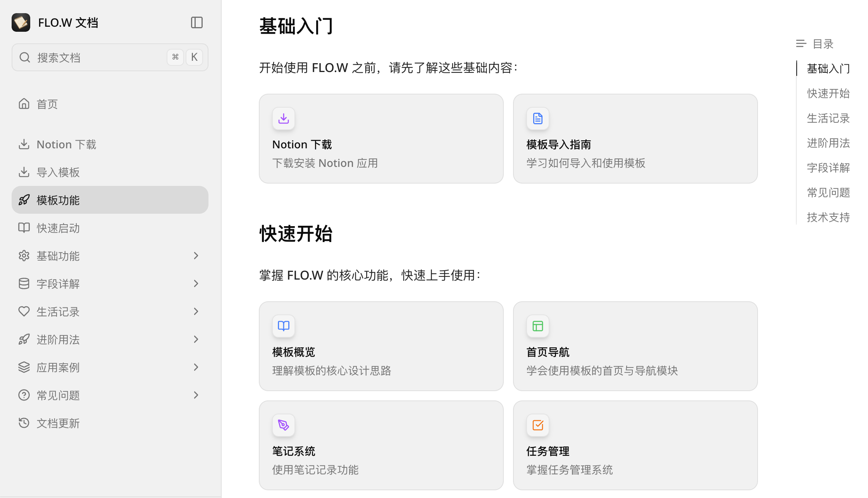Screen dimensions: 868x498
Task: Expand the 基础功能 section
Action: (196, 256)
